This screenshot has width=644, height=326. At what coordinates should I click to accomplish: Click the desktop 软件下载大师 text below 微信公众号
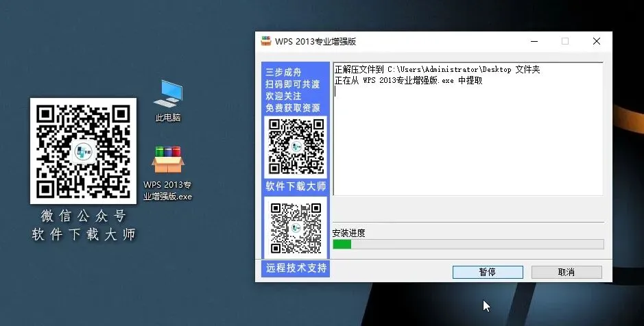click(x=84, y=234)
